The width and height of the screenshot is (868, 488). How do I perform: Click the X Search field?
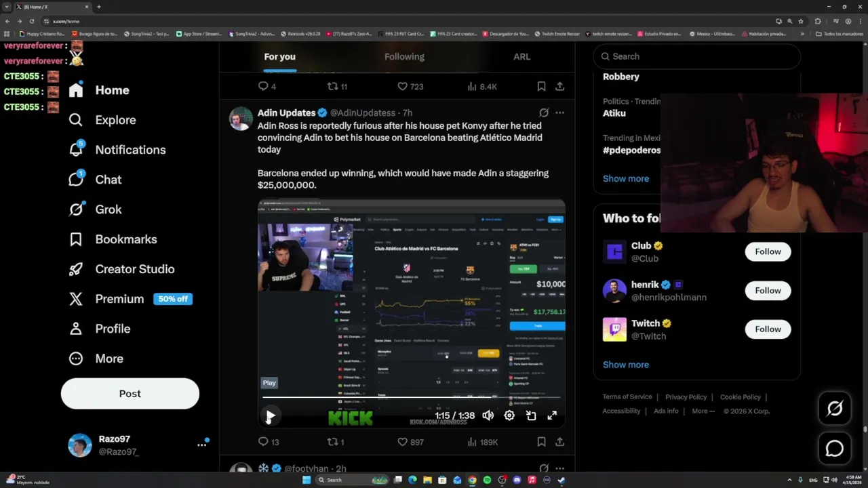click(x=696, y=56)
